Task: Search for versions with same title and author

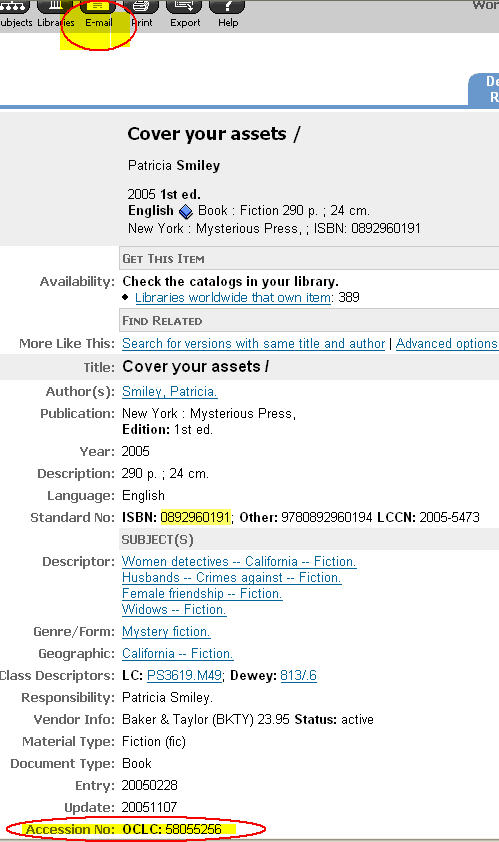Action: [254, 344]
